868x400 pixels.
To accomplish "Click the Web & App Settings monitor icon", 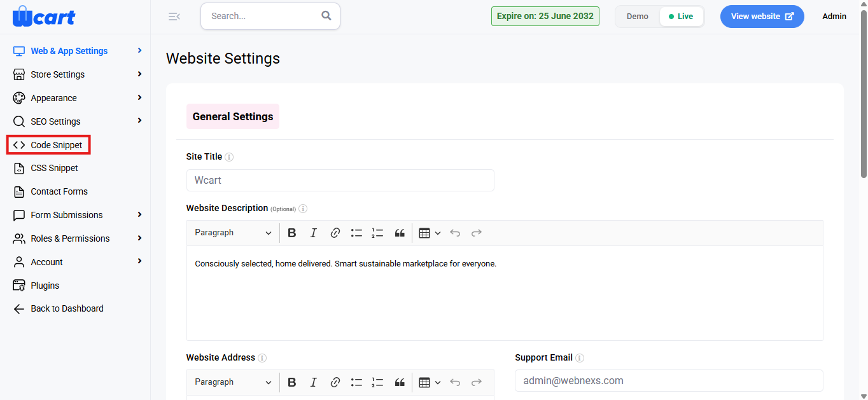I will point(19,51).
